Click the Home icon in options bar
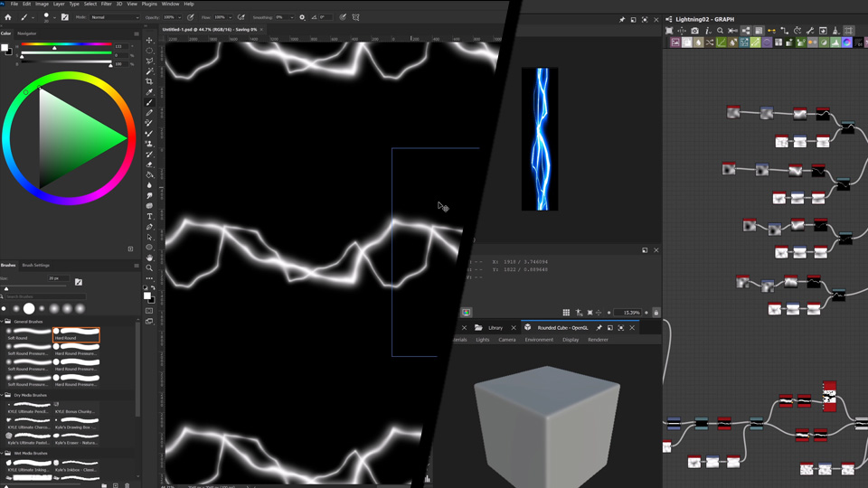 click(8, 17)
